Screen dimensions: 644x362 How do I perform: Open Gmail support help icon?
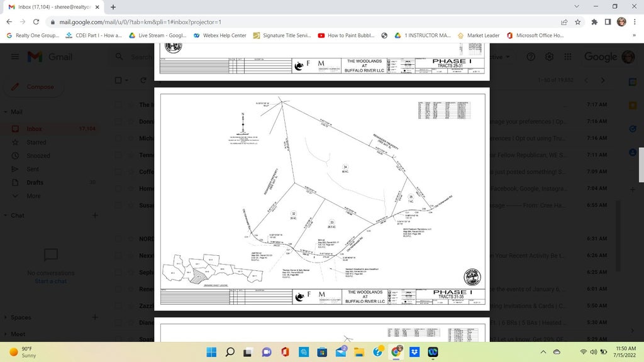531,57
